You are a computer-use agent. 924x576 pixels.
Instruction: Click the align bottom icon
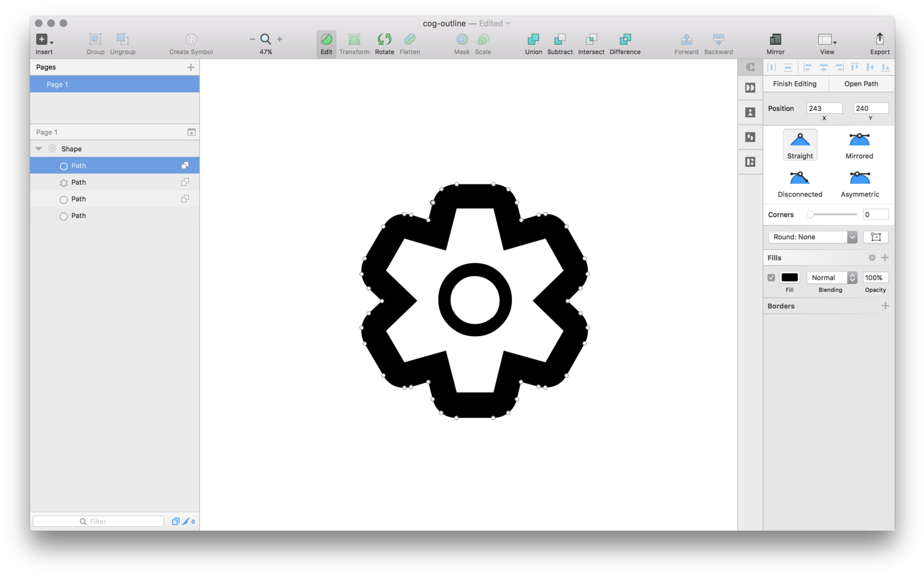click(885, 67)
